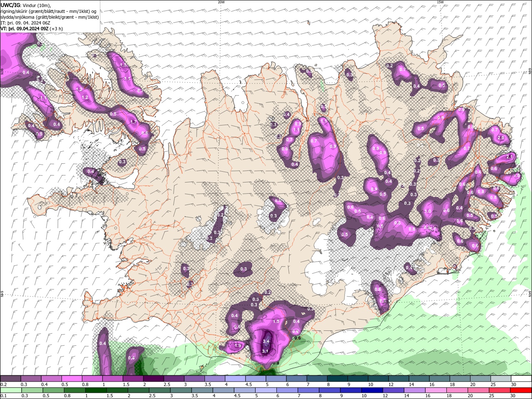
Task: Select the valid time 'VT: þri. 09.04.2024 09Z'
Action: [x=25, y=29]
